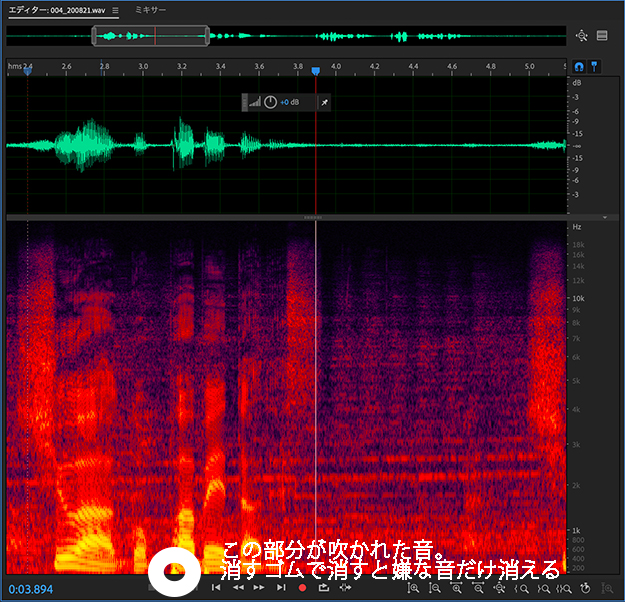Image resolution: width=625 pixels, height=602 pixels.
Task: Adjust the +0 dB gain knob
Action: click(x=270, y=102)
